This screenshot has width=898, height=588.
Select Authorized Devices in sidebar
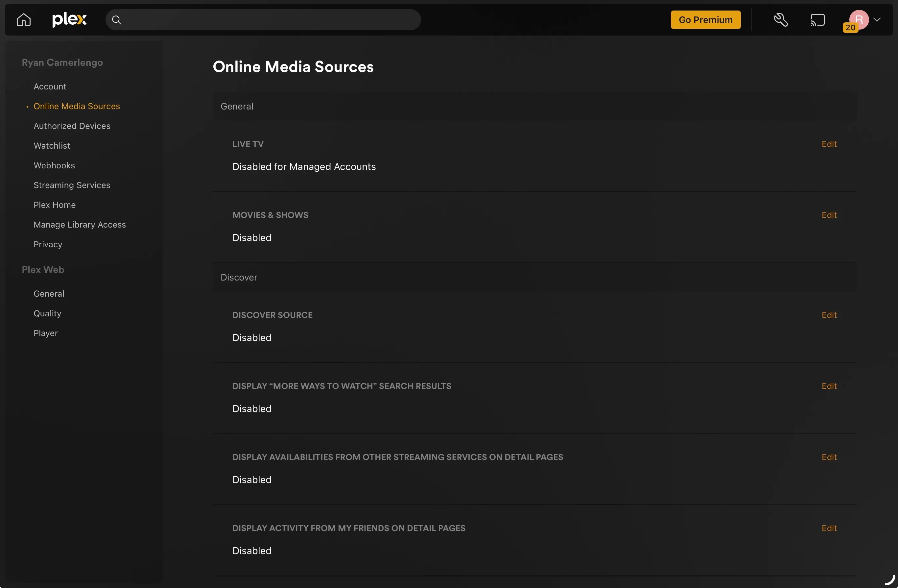coord(72,126)
